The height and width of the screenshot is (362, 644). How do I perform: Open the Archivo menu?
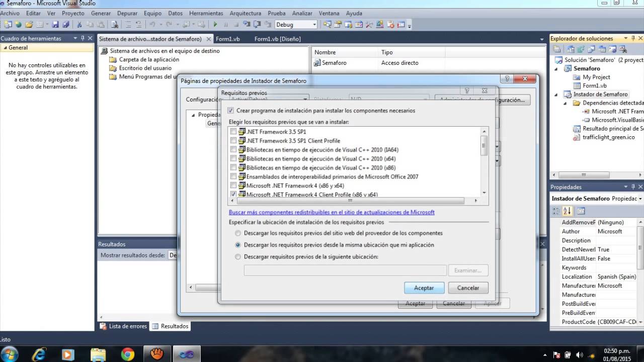(10, 13)
